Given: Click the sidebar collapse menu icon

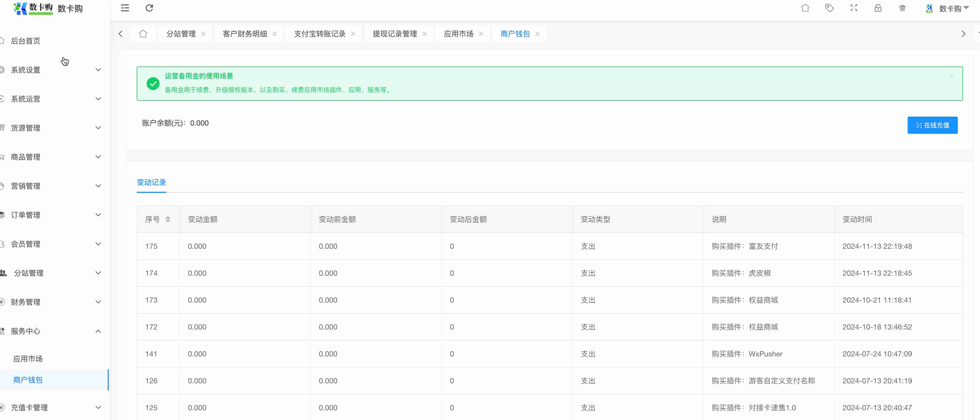Looking at the screenshot, I should (x=125, y=8).
